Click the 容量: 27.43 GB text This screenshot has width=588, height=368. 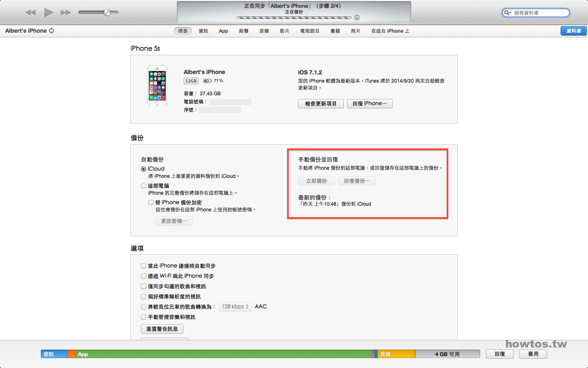pos(202,94)
